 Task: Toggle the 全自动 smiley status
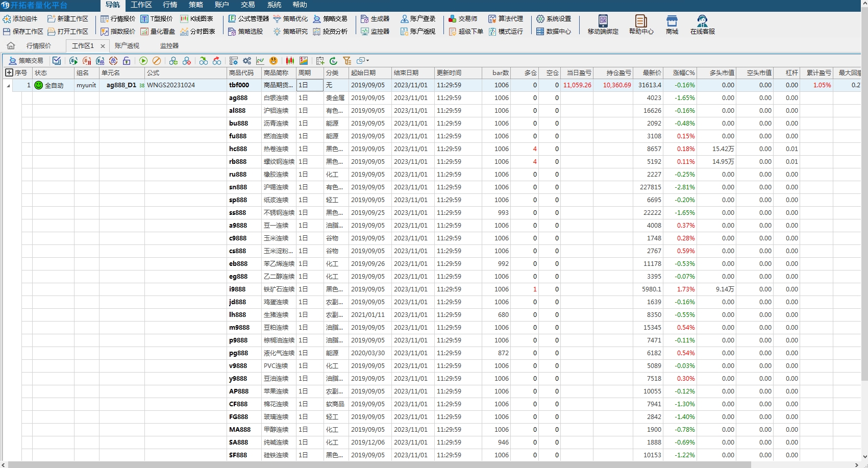coord(39,85)
